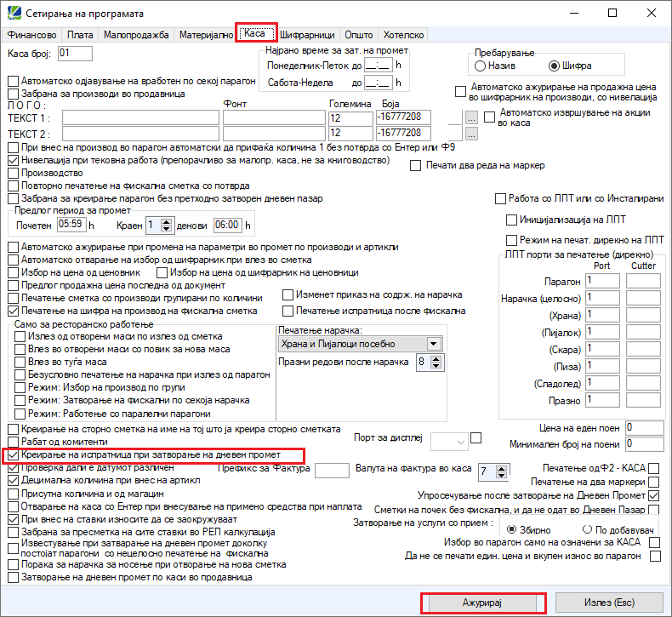
Task: Open the Малопродажба tab
Action: pyautogui.click(x=136, y=35)
